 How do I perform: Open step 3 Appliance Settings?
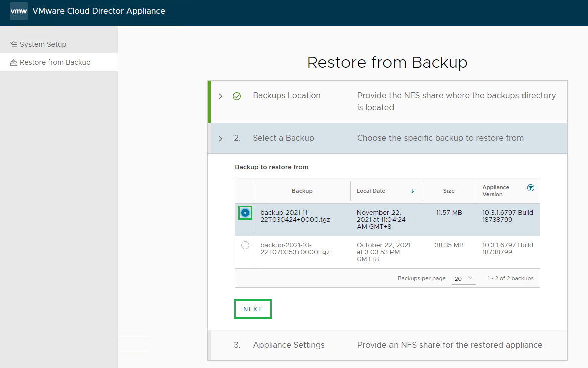point(289,345)
